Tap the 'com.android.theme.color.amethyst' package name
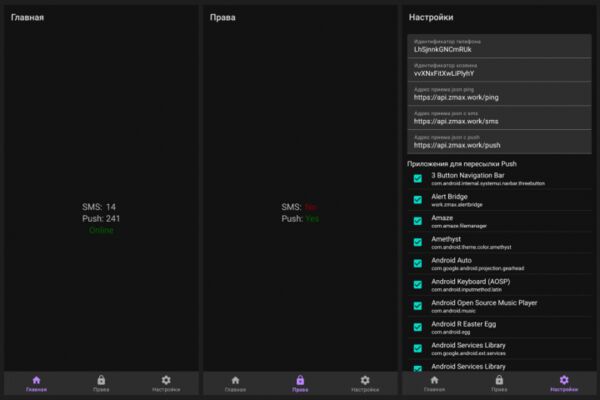Viewport: 600px width, 400px height. click(x=471, y=247)
